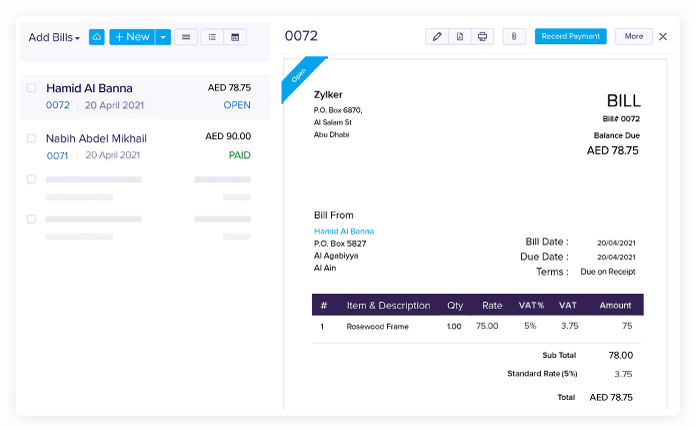
Task: Click the PDF document icon
Action: [x=460, y=36]
